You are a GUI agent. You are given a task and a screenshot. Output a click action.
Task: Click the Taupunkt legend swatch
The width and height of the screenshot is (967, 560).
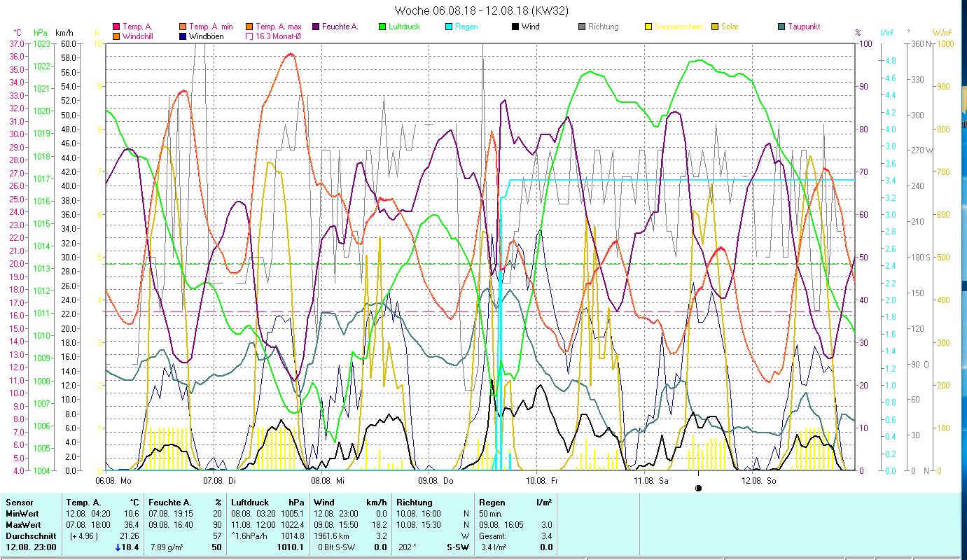(781, 27)
